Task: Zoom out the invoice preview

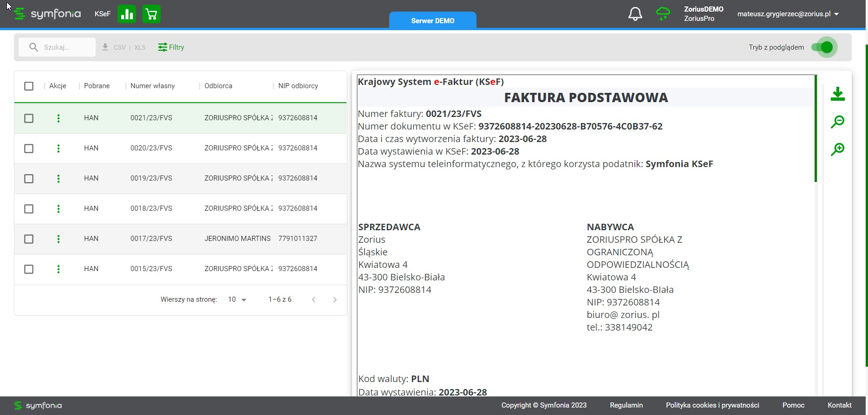Action: [x=837, y=122]
